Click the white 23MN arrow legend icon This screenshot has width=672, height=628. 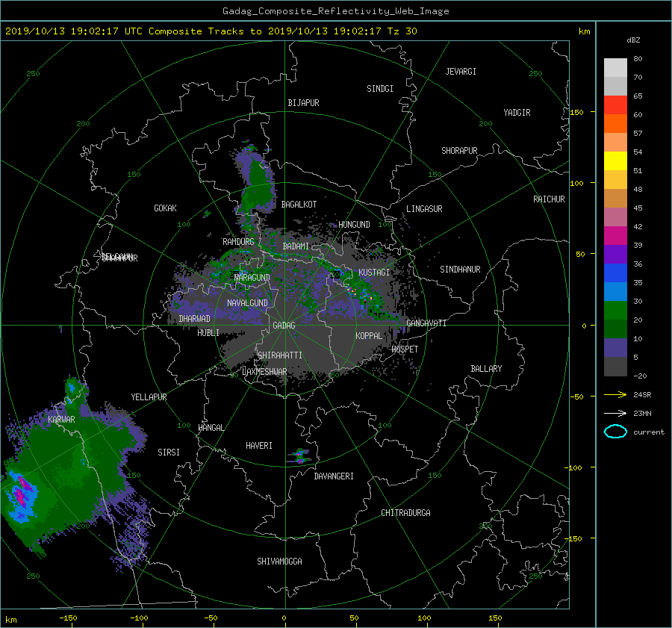615,413
